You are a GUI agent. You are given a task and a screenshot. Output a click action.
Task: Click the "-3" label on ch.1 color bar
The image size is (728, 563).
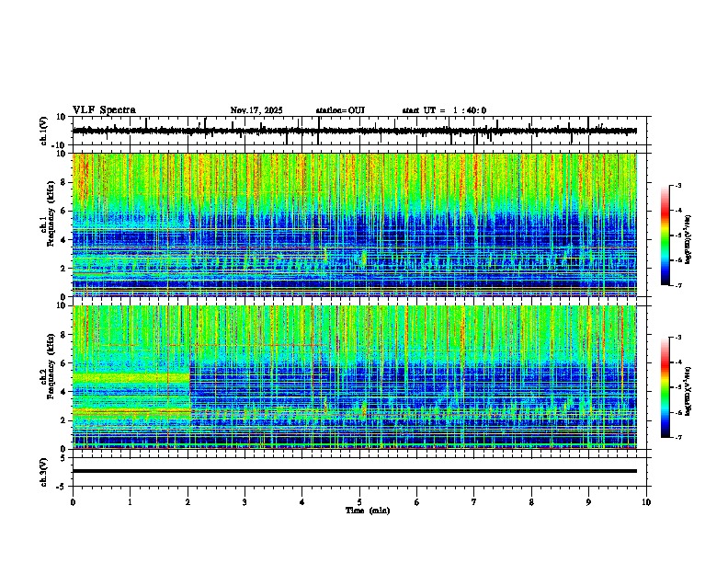coord(678,185)
